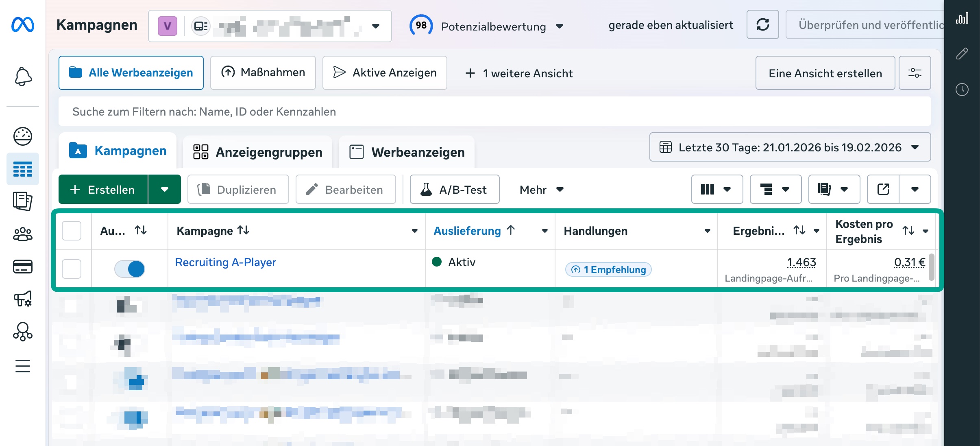
Task: Open the activity history clock icon
Action: 962,90
